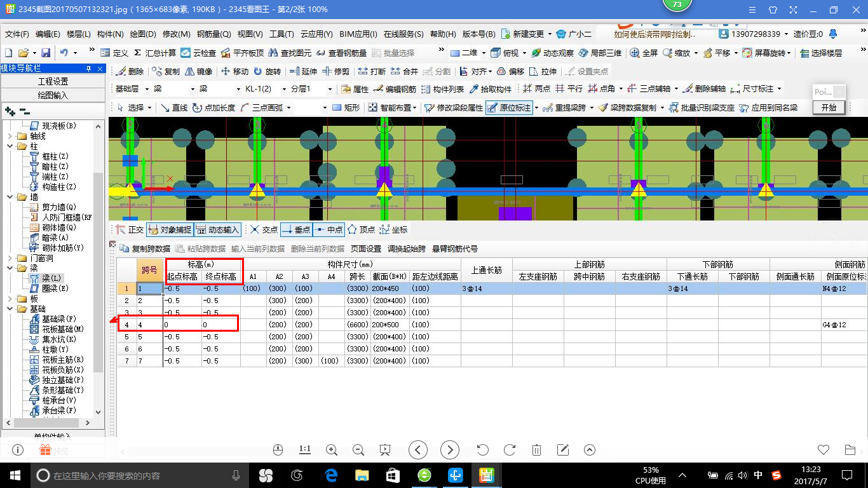Click 拾取构件 pick component
868x488 pixels.
pos(491,89)
